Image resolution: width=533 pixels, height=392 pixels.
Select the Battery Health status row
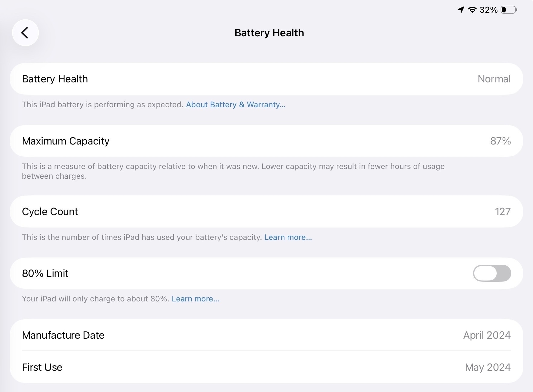tap(266, 79)
